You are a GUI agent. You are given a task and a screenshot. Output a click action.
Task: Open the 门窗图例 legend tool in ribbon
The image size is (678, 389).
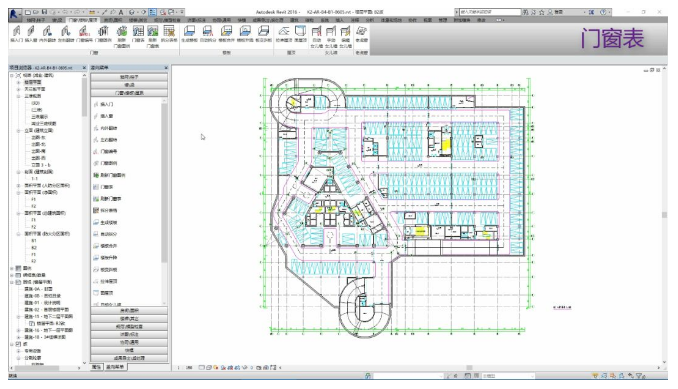pyautogui.click(x=103, y=34)
